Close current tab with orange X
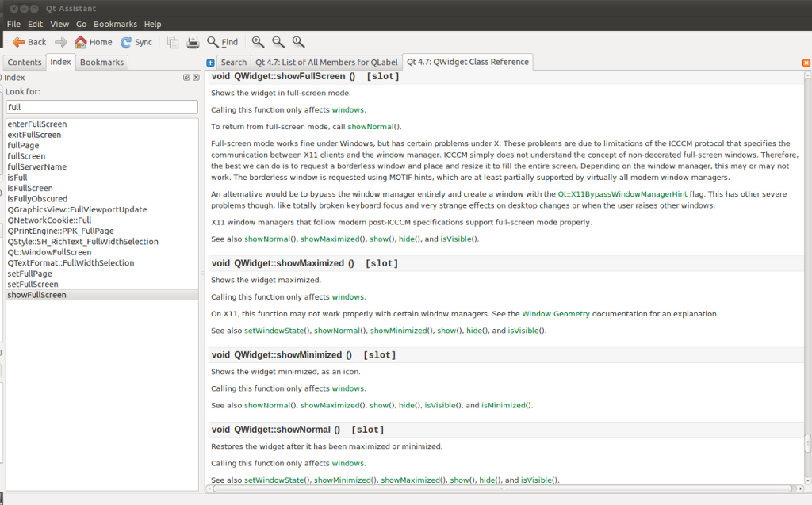Viewport: 812px width, 505px height. (806, 63)
